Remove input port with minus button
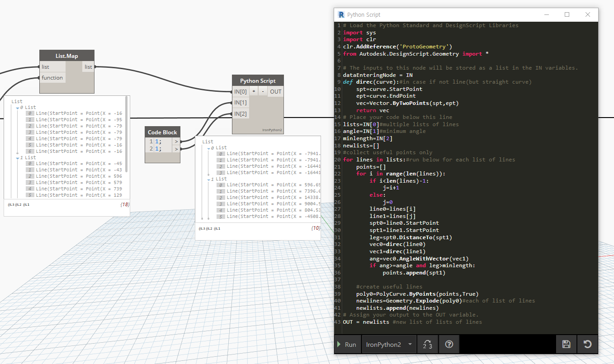 click(x=263, y=91)
